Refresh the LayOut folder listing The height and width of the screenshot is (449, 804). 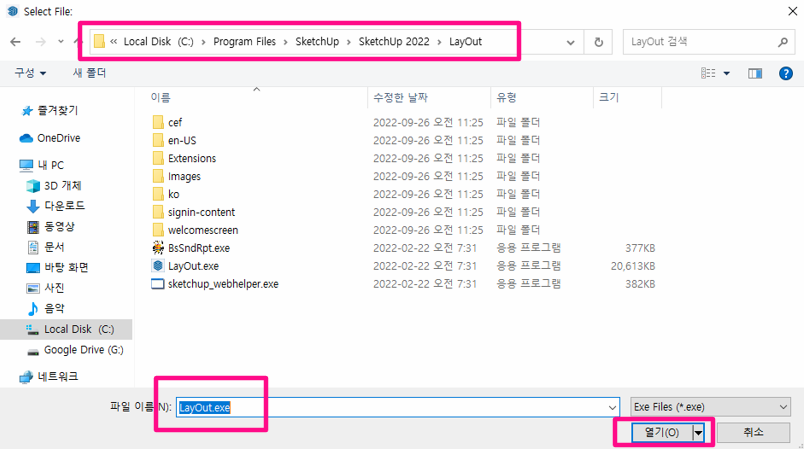click(x=598, y=42)
